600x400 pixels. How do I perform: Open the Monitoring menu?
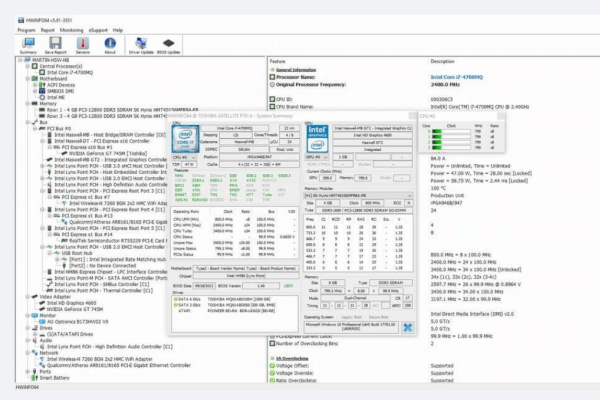tap(72, 30)
